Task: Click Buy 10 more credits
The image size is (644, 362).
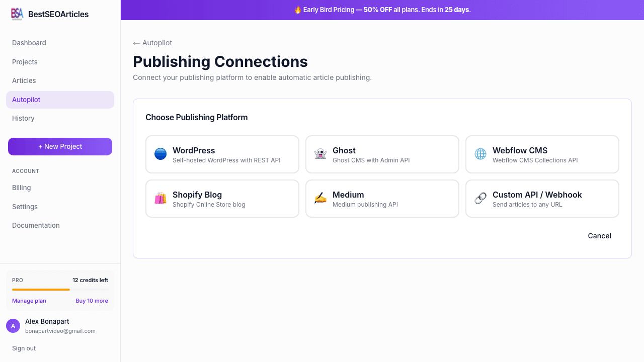Action: click(x=92, y=301)
